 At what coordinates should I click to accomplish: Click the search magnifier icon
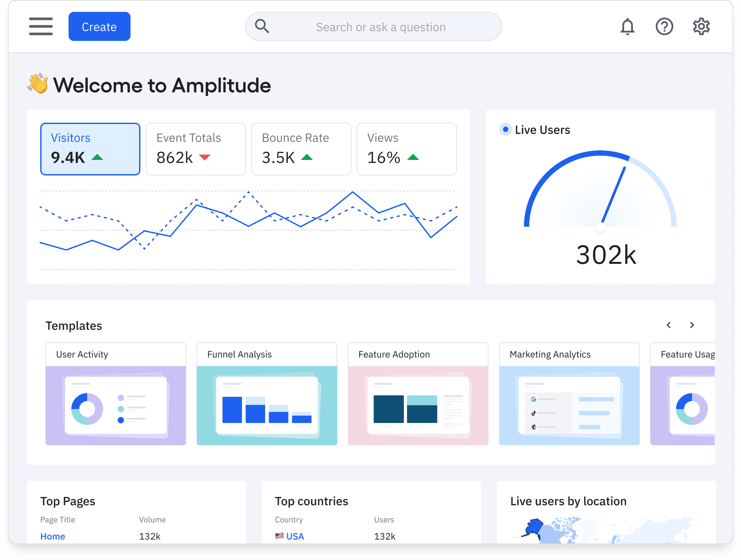tap(262, 26)
